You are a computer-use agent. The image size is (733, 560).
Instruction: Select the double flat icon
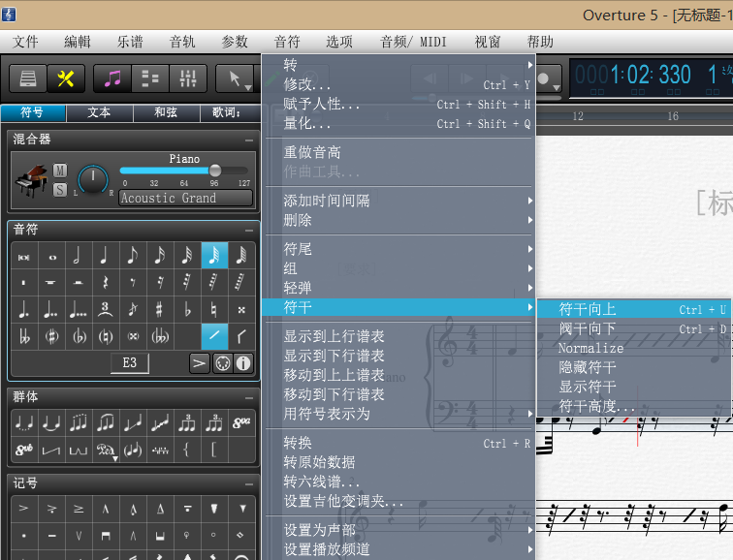[x=25, y=337]
